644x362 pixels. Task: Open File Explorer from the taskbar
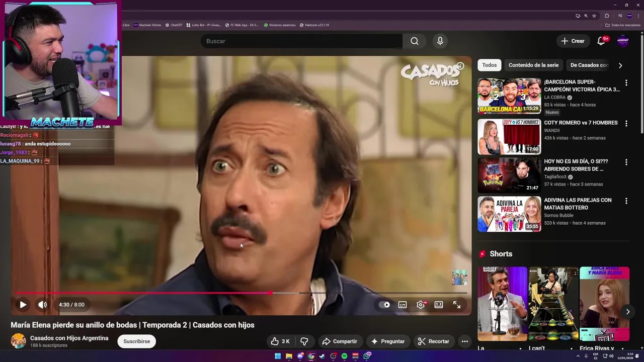[x=289, y=356]
